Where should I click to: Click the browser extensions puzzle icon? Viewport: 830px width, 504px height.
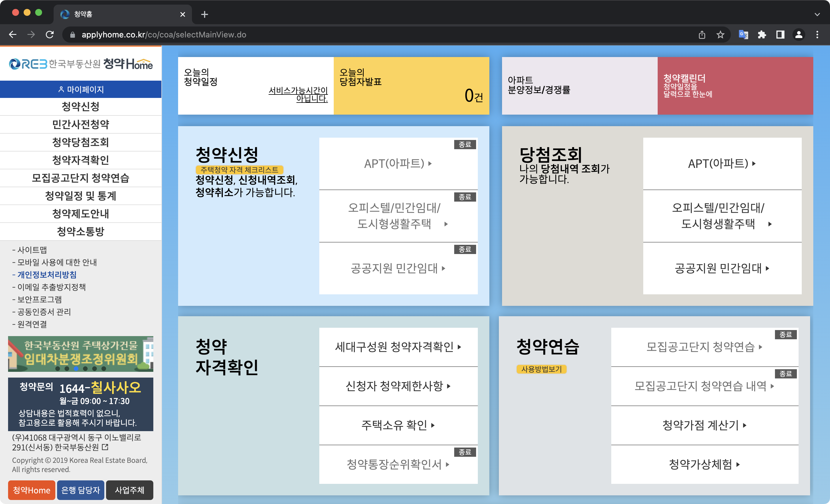click(762, 35)
